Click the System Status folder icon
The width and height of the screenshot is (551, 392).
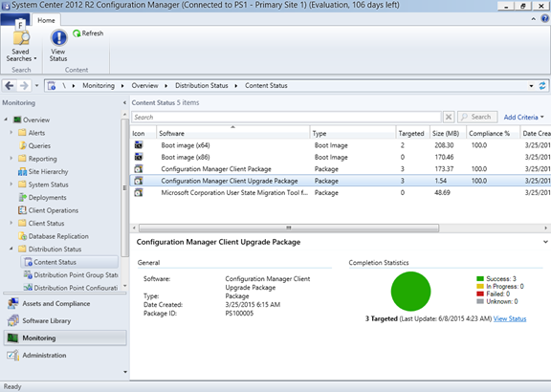pos(22,185)
